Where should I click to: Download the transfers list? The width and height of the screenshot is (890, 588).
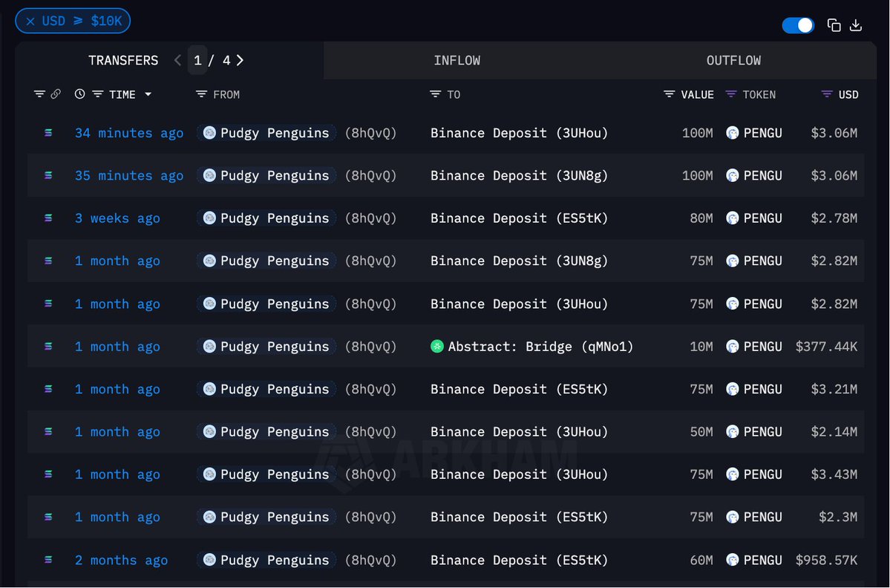coord(856,25)
